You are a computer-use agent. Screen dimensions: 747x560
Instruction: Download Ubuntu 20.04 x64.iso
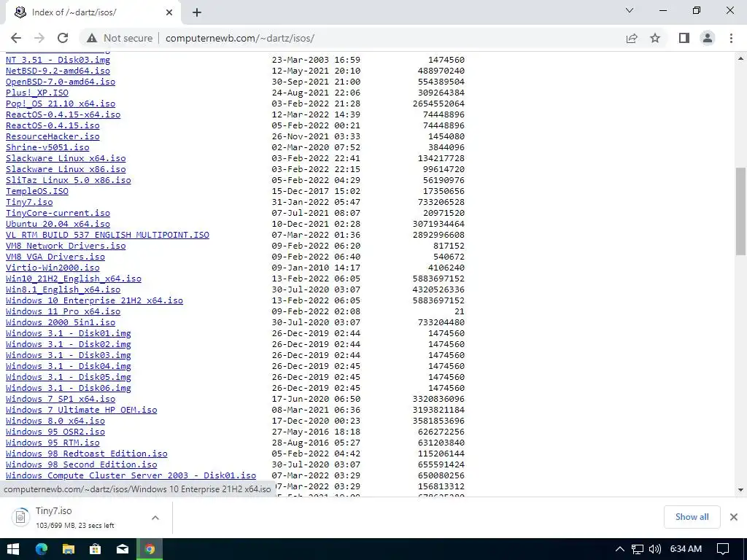click(58, 224)
